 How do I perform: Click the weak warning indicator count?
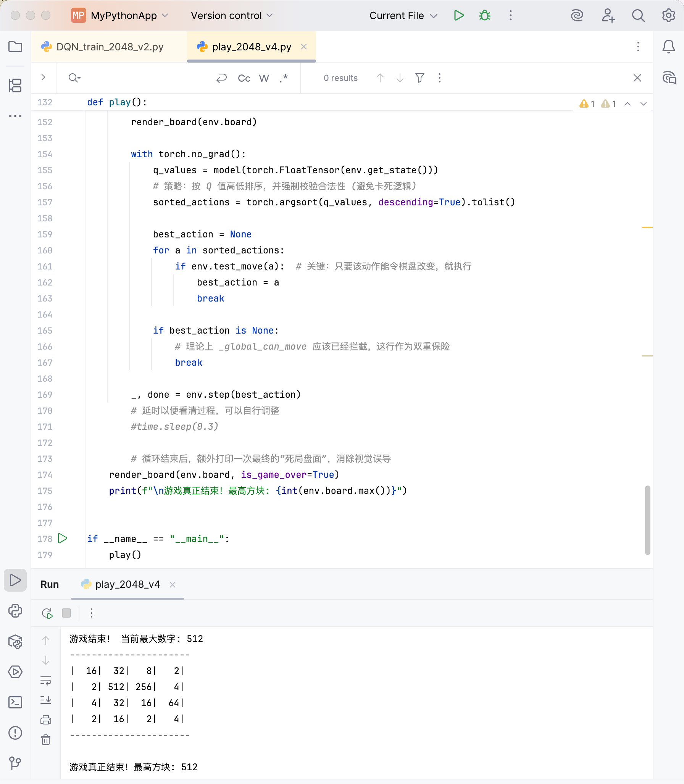click(x=608, y=104)
